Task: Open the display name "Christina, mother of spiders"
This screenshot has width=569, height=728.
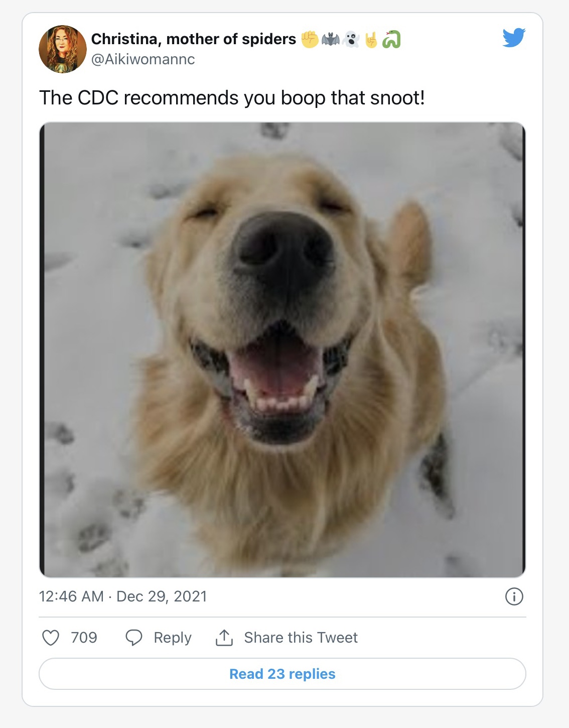Action: (194, 39)
